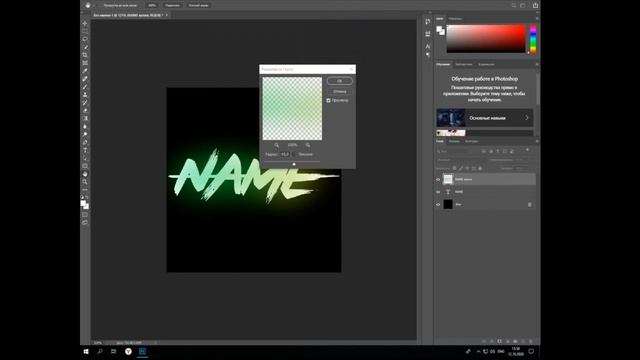Click lock transparent pixels icon
The image size is (640, 360).
(454, 168)
